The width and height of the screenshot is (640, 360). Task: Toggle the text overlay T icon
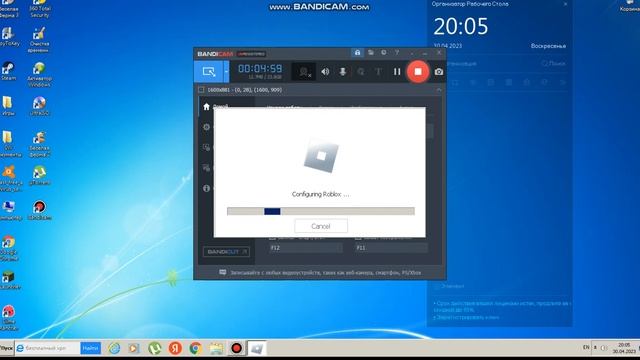click(x=378, y=72)
